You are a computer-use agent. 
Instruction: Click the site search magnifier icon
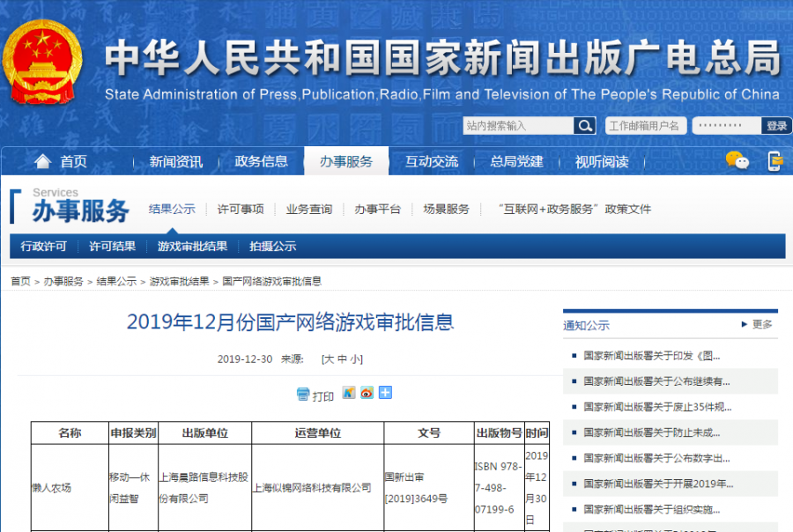585,125
